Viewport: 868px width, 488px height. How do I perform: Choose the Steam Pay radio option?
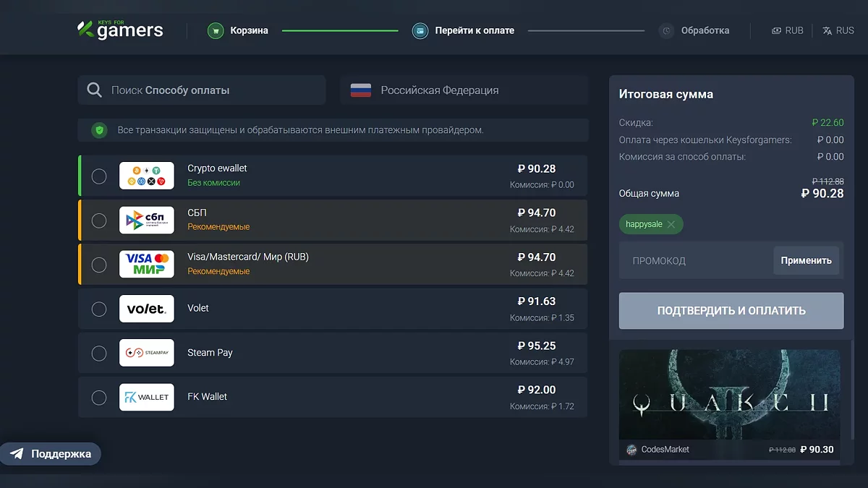[x=99, y=354]
